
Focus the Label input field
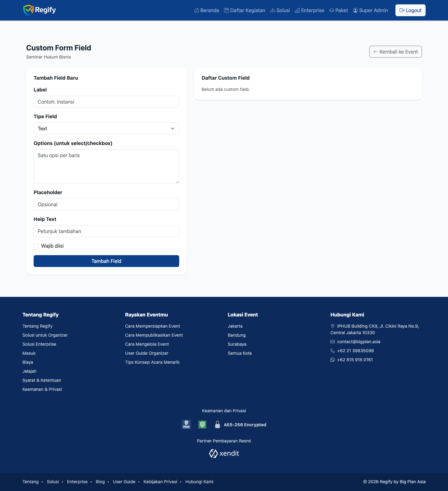point(106,102)
